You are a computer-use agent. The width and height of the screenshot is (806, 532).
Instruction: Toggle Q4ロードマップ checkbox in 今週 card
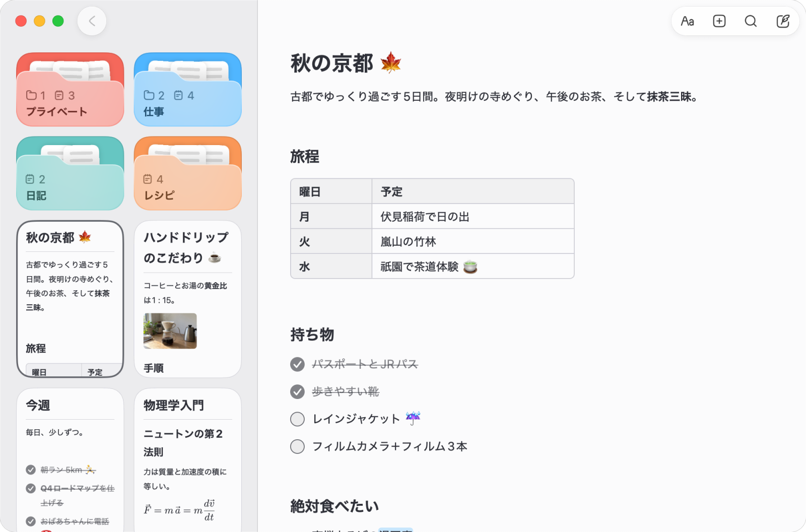tap(31, 489)
